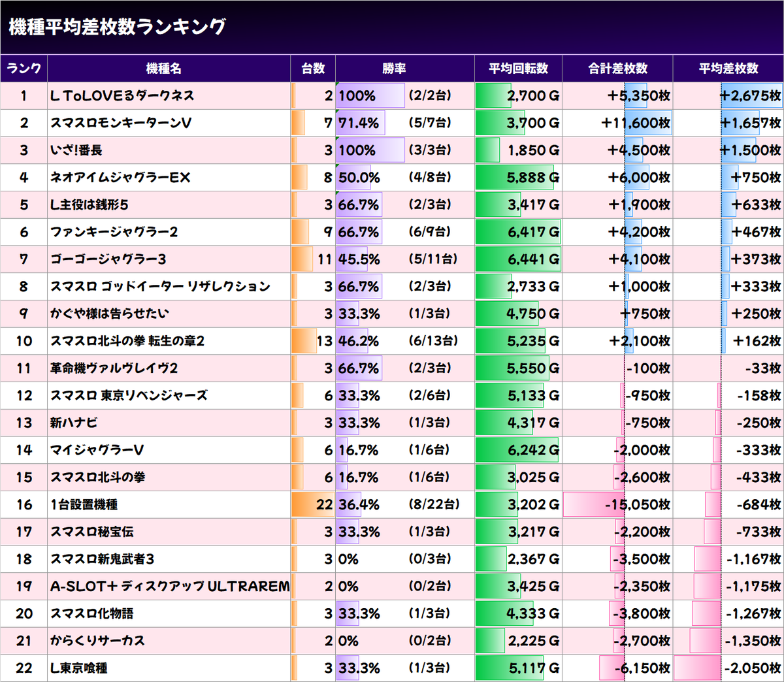Click average difference +162枚
The height and width of the screenshot is (682, 784).
coord(757,341)
